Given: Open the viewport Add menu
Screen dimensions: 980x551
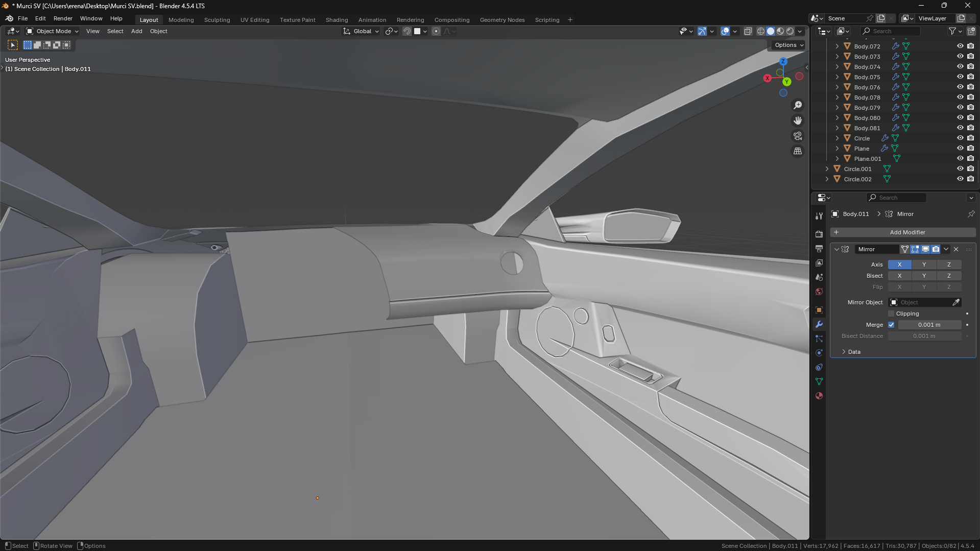Looking at the screenshot, I should pos(136,31).
